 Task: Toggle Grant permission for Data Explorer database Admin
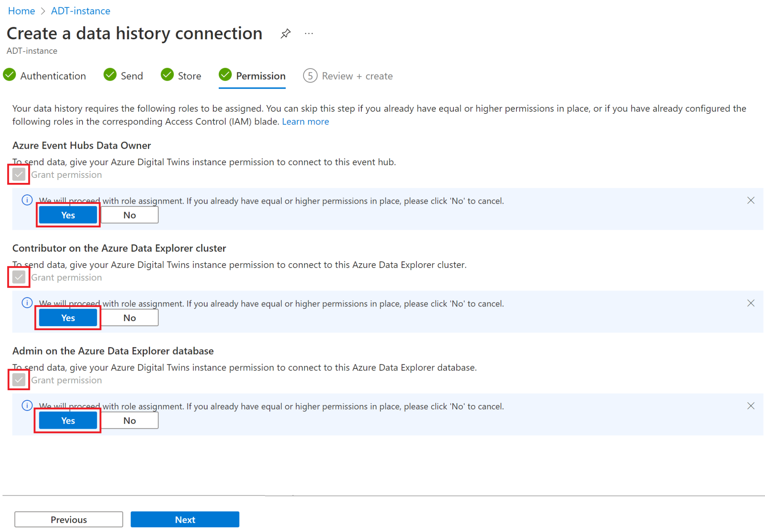(x=19, y=380)
